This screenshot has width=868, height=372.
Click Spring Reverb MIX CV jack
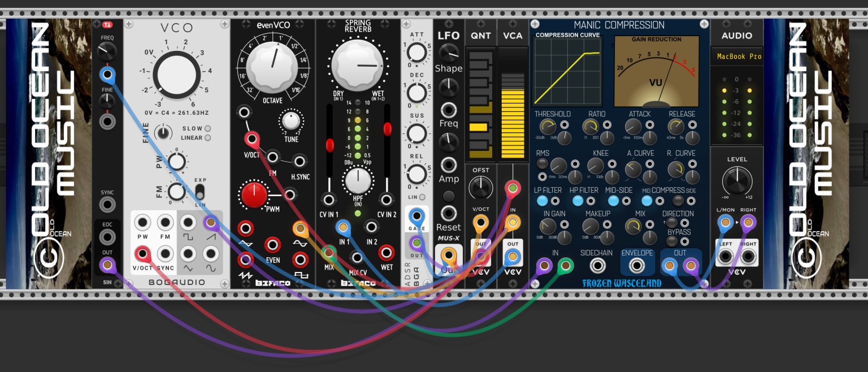click(x=357, y=257)
